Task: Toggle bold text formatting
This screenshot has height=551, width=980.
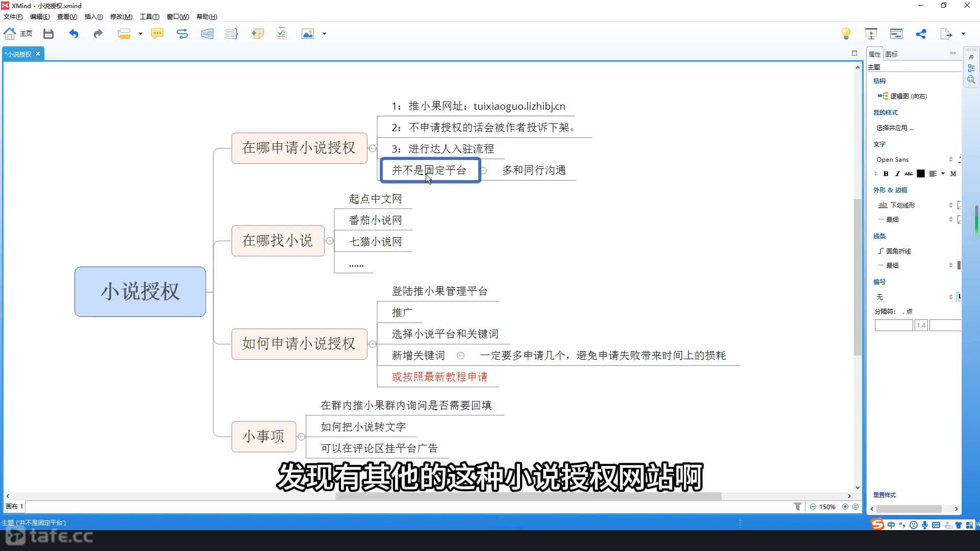Action: click(x=886, y=174)
